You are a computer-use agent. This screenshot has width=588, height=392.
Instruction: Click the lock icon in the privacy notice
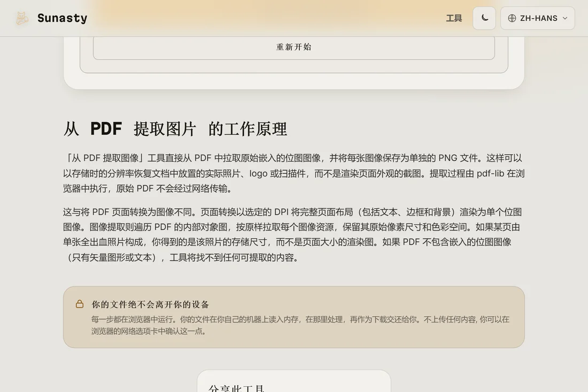[x=80, y=304]
